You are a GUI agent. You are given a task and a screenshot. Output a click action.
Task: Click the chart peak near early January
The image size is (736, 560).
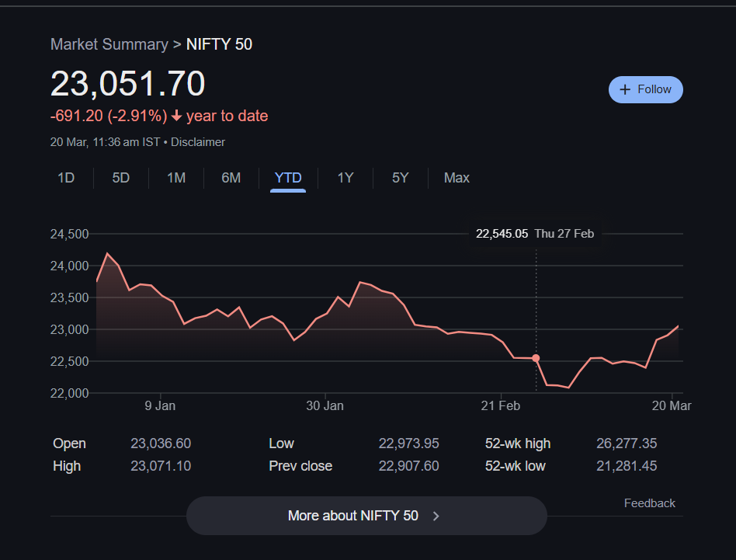107,254
